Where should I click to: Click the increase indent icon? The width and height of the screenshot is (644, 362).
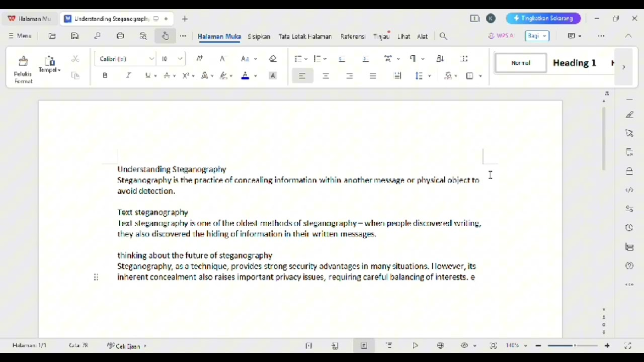tap(365, 59)
